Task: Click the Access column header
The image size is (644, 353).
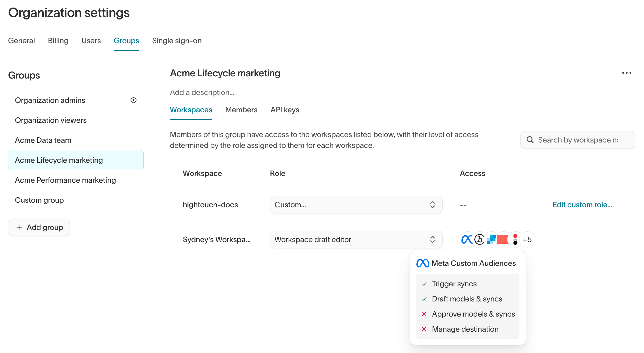Action: tap(472, 173)
